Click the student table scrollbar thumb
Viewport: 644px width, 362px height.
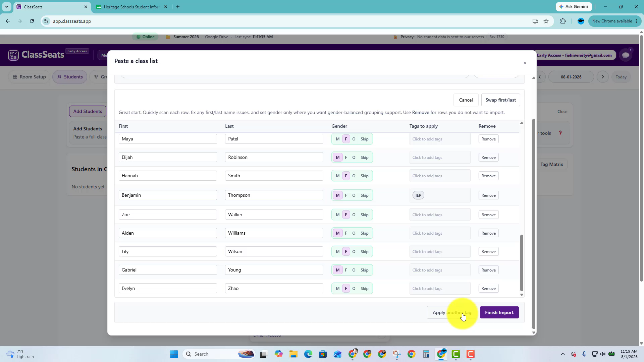[522, 263]
